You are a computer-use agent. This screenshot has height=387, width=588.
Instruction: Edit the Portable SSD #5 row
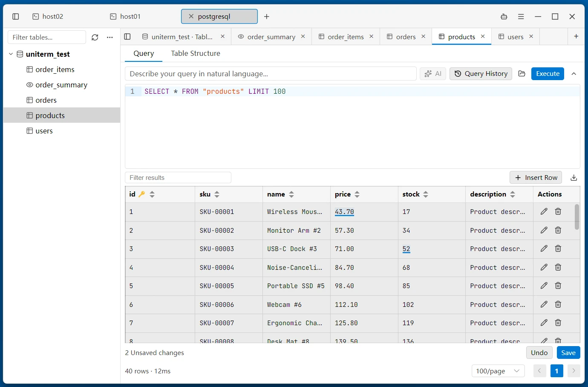coord(544,286)
